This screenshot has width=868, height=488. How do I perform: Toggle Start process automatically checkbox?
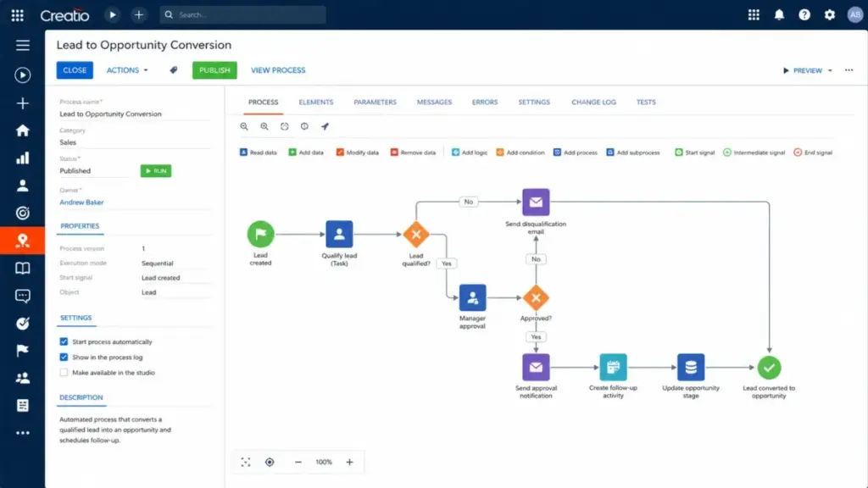click(64, 342)
